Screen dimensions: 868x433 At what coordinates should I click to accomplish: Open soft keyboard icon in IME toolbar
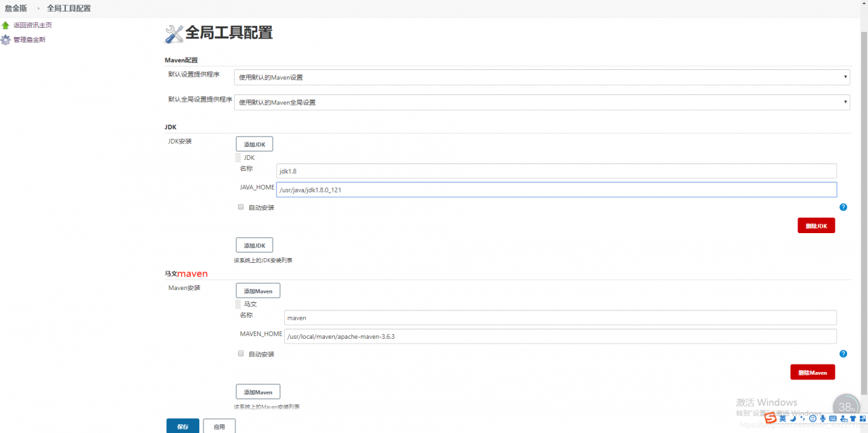[x=833, y=418]
